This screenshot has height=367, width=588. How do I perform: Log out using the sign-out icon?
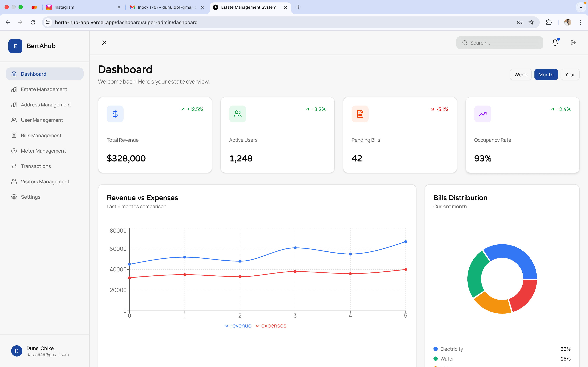(573, 42)
